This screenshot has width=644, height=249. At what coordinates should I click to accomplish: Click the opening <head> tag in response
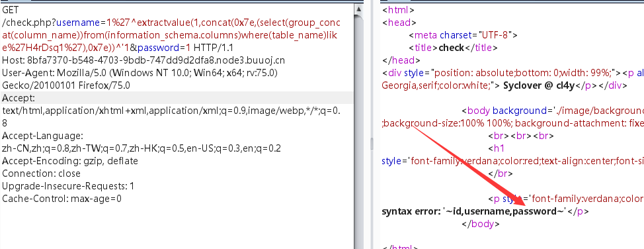tap(399, 23)
